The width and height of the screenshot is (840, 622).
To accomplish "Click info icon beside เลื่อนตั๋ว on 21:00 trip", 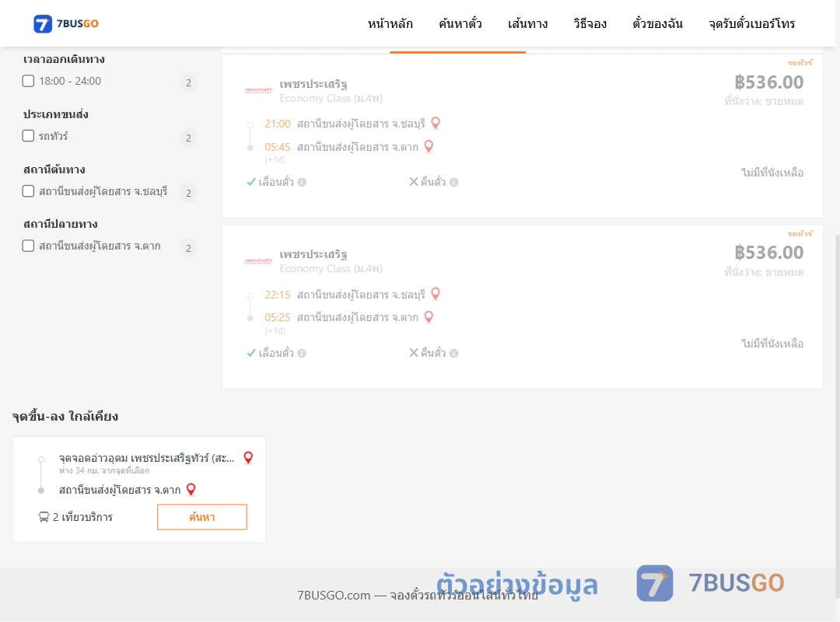I will tap(302, 182).
